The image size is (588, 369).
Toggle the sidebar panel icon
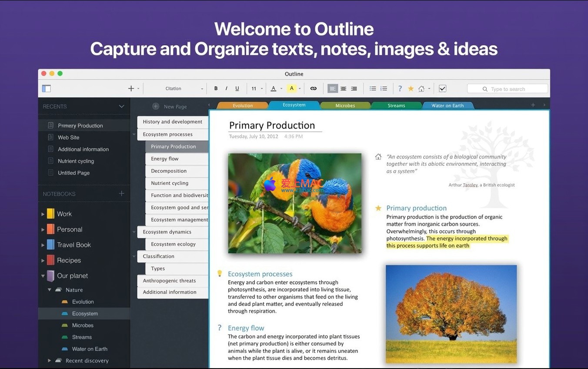(x=47, y=89)
